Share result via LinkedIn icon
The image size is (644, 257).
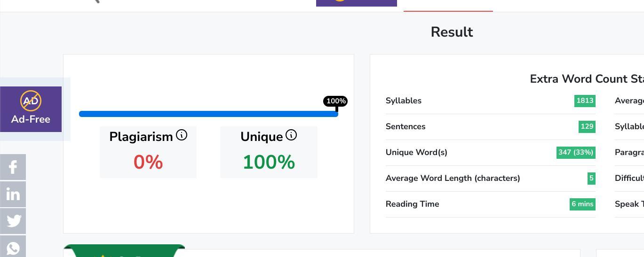tap(13, 194)
